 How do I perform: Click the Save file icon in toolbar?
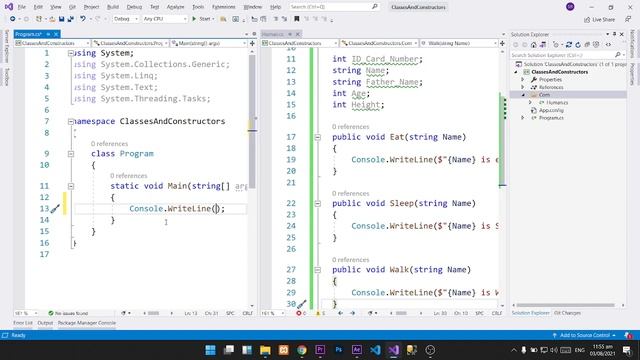coord(62,19)
